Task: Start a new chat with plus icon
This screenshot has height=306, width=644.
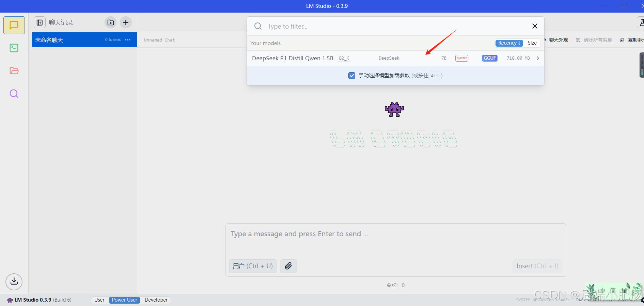Action: (x=126, y=22)
